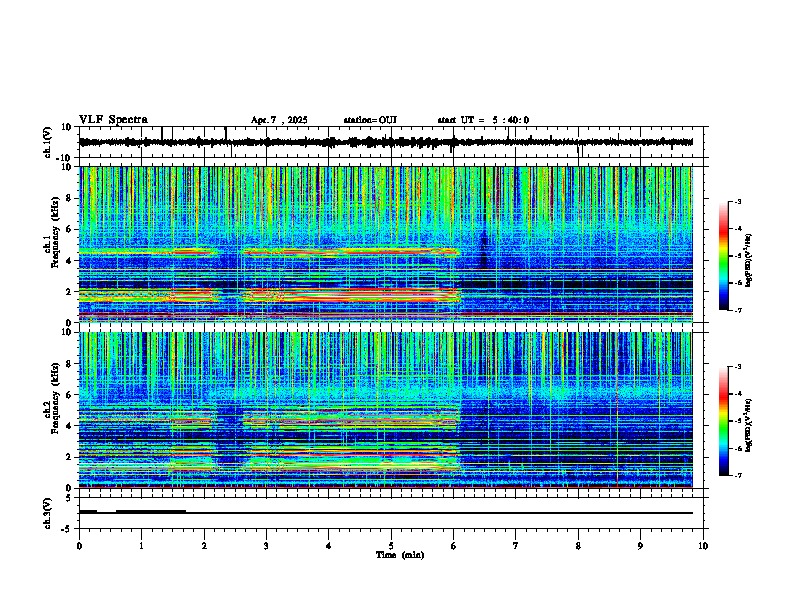Click the ch.2 spectrogram color scale bar
This screenshot has width=792, height=612.
click(x=723, y=421)
